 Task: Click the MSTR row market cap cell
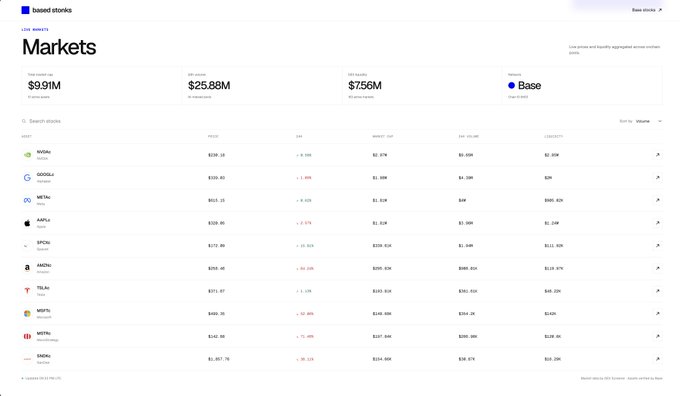tap(382, 336)
